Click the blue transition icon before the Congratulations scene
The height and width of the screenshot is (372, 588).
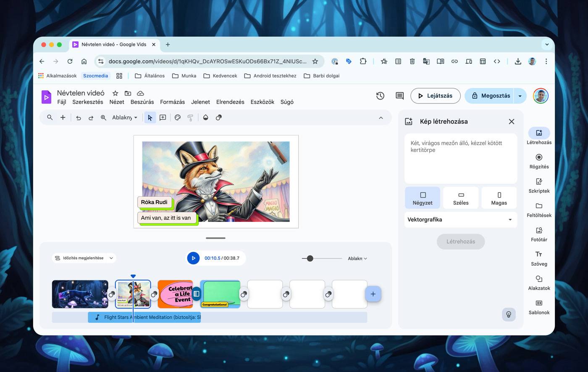[196, 294]
